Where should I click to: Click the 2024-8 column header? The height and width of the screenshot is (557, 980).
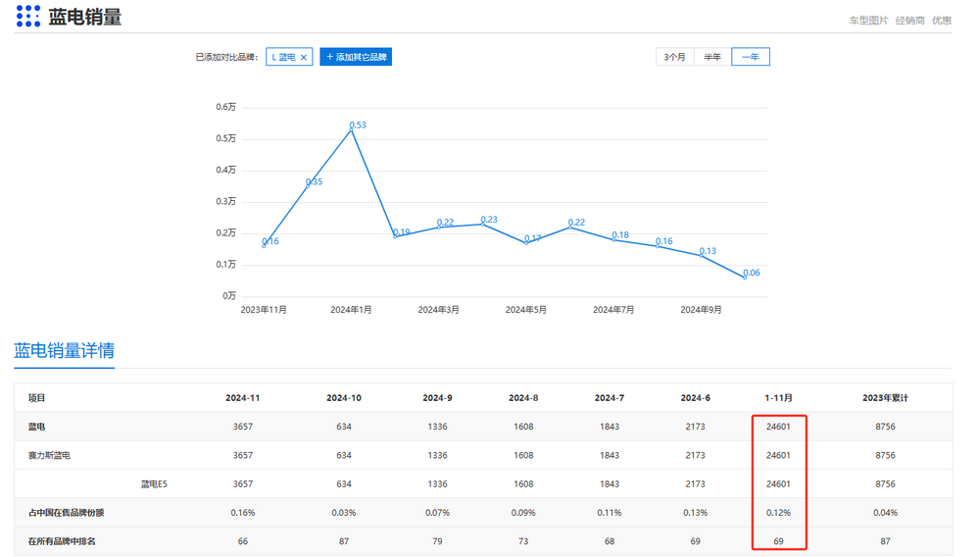523,397
